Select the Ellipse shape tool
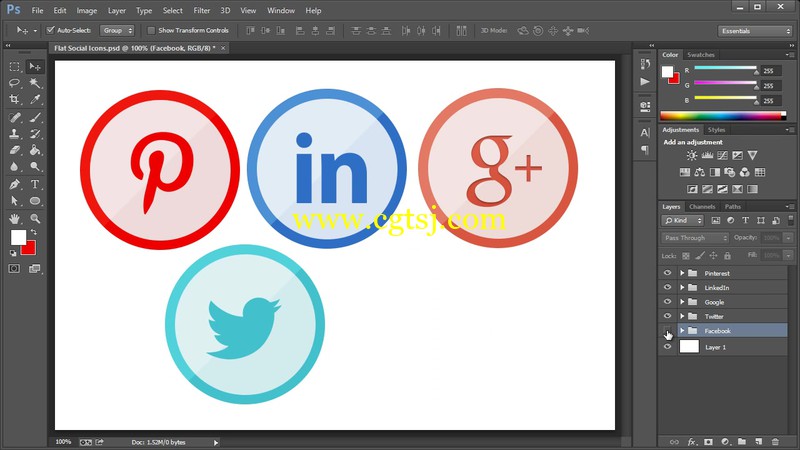This screenshot has height=450, width=800. (35, 201)
